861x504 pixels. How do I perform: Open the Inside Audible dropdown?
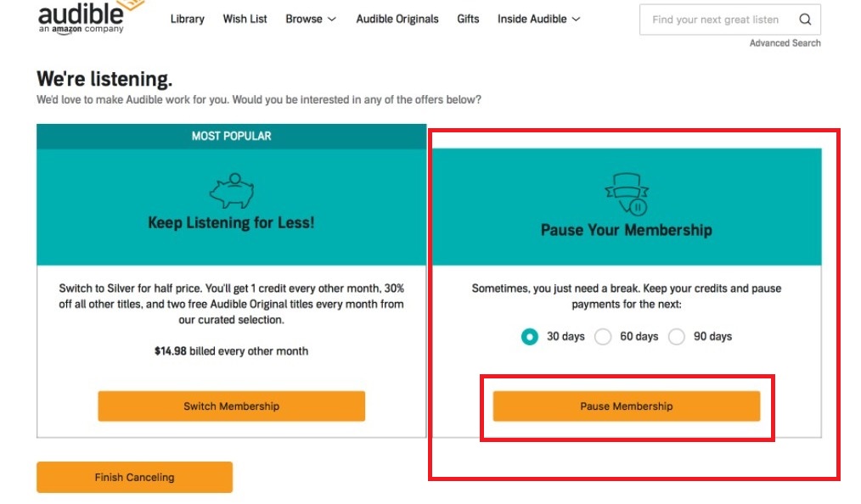[538, 19]
